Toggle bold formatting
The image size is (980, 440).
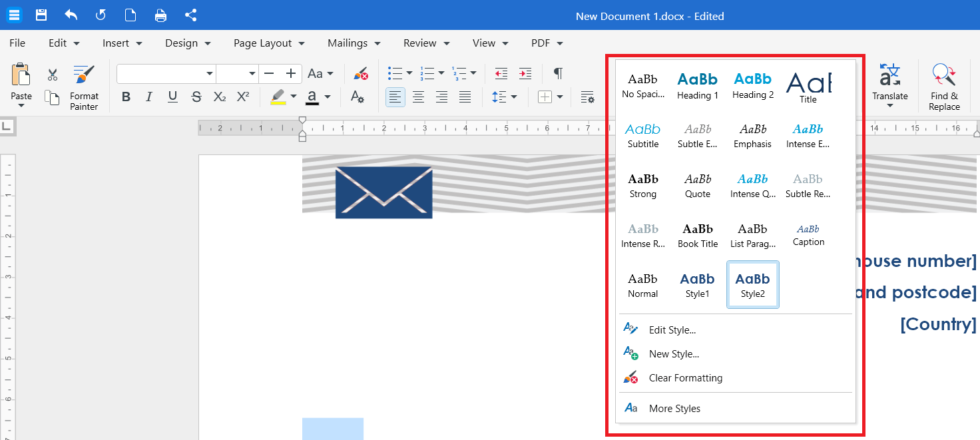click(126, 97)
